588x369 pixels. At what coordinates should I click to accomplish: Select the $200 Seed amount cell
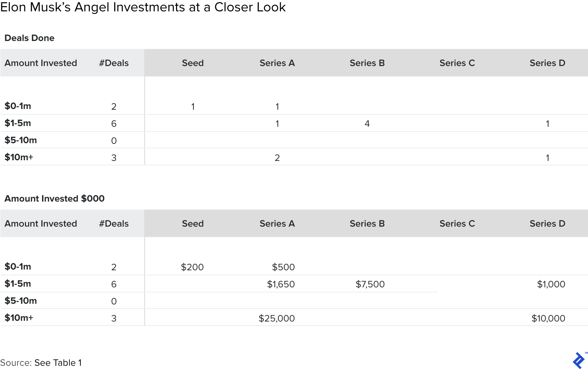(x=192, y=267)
